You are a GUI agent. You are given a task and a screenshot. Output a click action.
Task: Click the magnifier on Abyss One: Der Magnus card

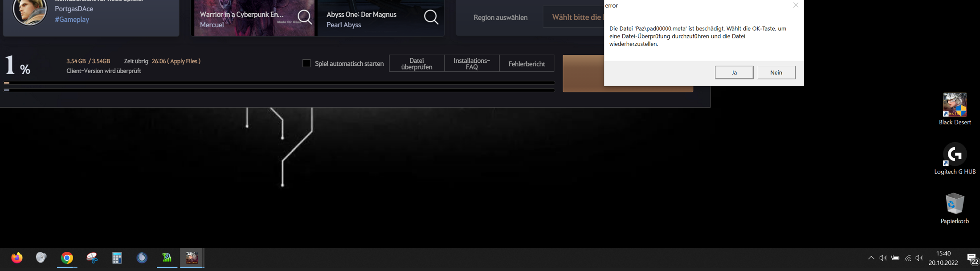pyautogui.click(x=431, y=17)
